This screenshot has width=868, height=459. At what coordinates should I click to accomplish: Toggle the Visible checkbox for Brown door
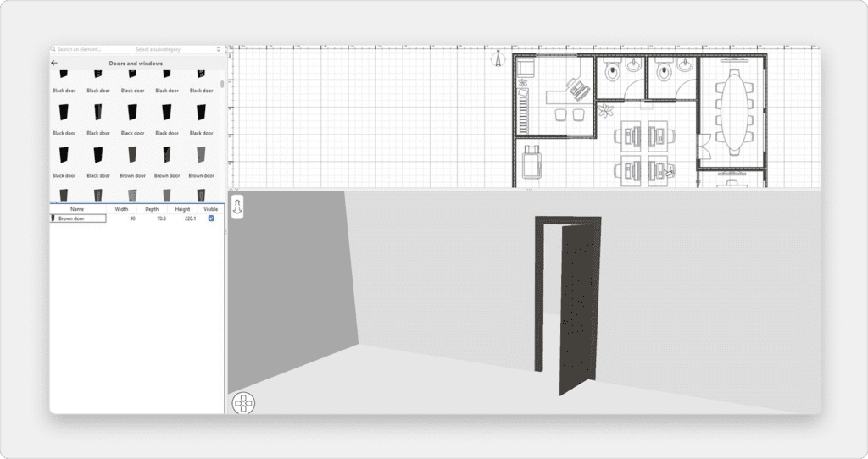[x=211, y=218]
